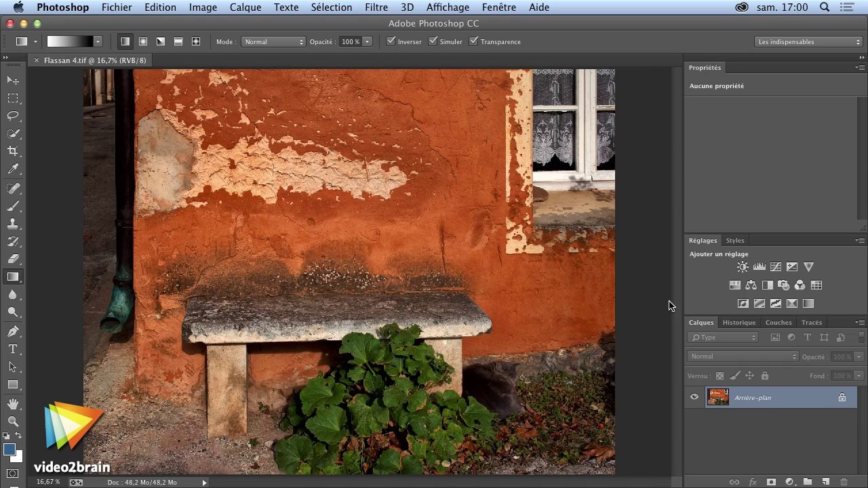Add a Channel Mixer adjustment

pyautogui.click(x=800, y=285)
